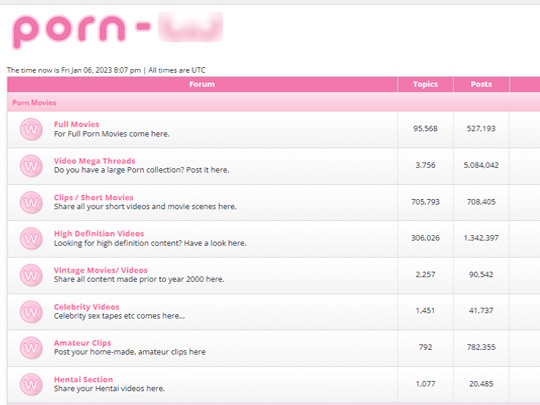Open the Vintage Movies/ Videos forum
Viewport: 540px width, 405px height.
click(101, 270)
